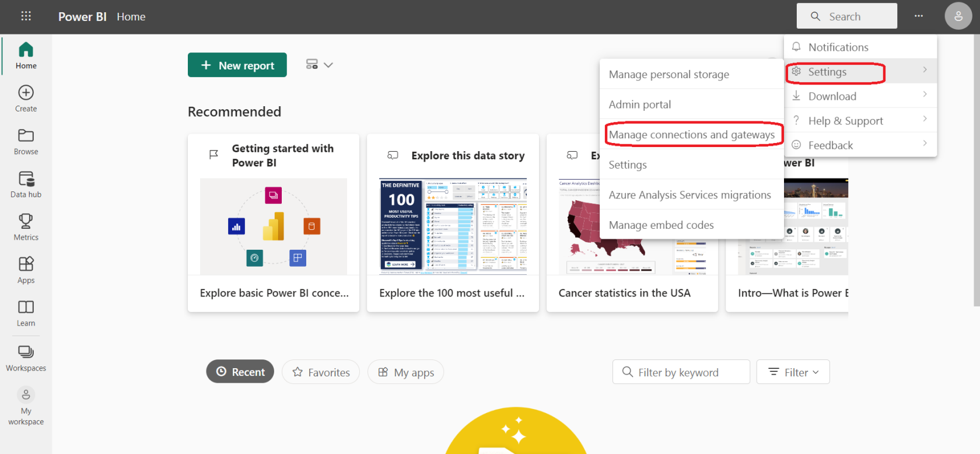Expand the Feedback submenu chevron
Screen dimensions: 980x454
(x=925, y=143)
